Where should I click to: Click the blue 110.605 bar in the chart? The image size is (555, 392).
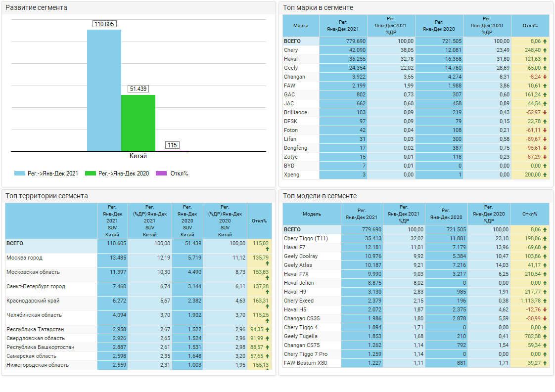point(104,90)
